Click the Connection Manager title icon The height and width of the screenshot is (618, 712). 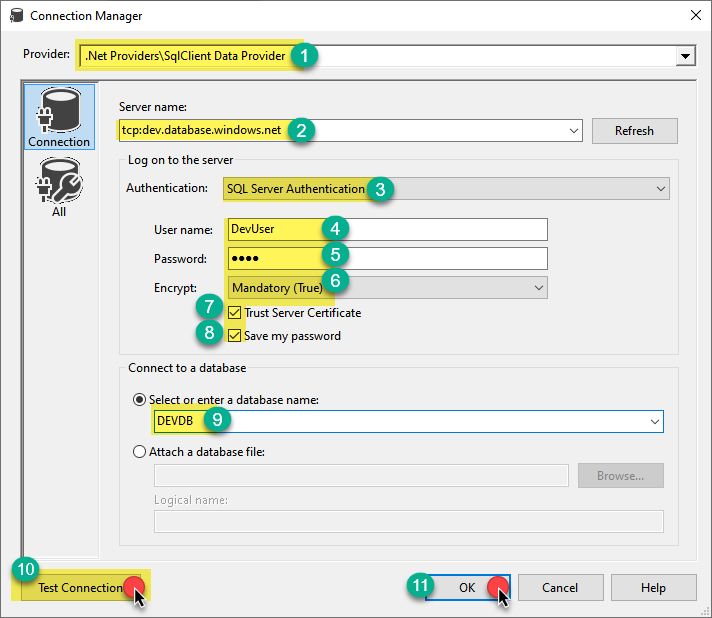pyautogui.click(x=16, y=15)
